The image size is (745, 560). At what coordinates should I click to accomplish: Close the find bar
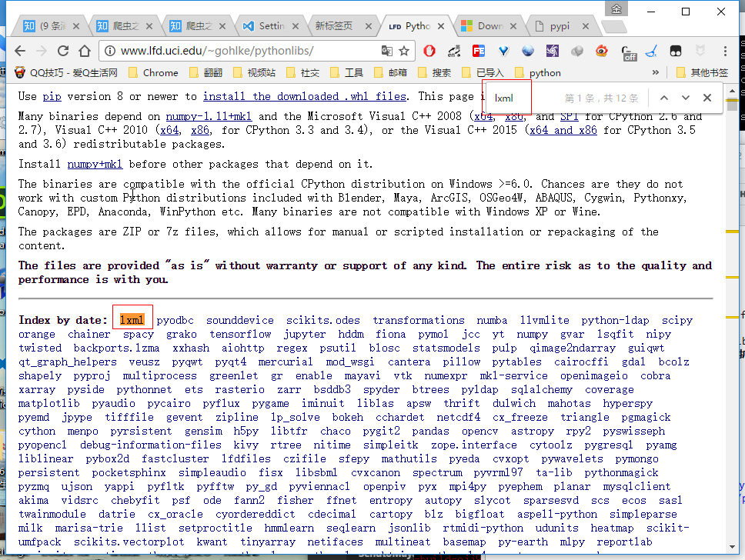(x=707, y=98)
